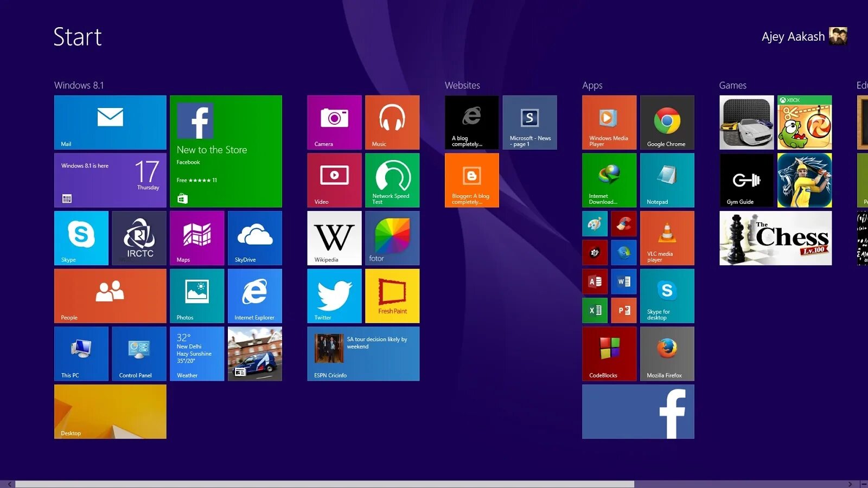The image size is (868, 488).
Task: Open the small Microsoft Excel tile
Action: pos(595,310)
